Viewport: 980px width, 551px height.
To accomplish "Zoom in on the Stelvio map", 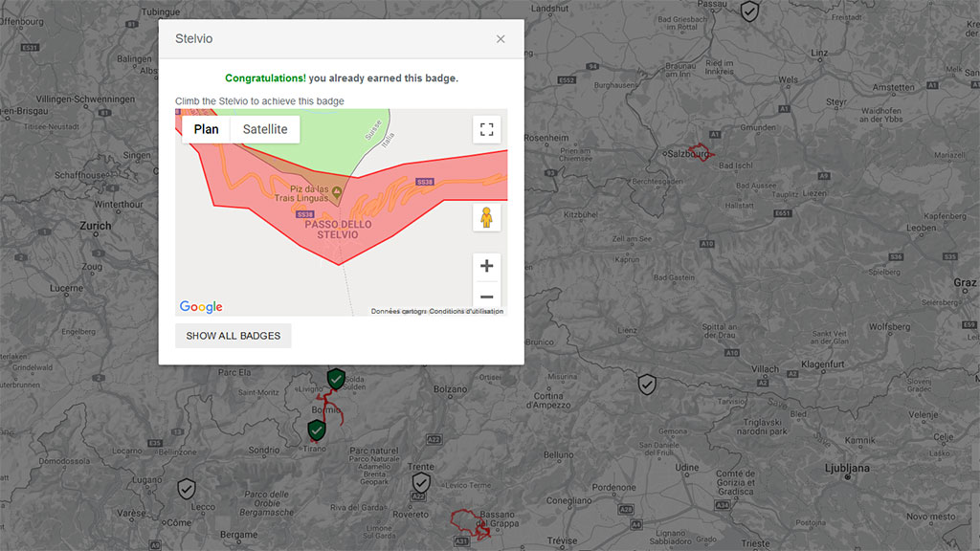I will tap(487, 266).
